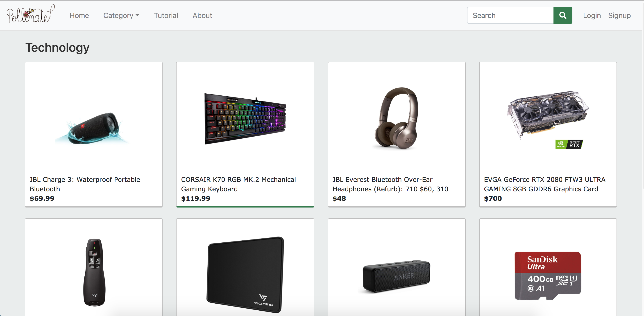
Task: Click the Login link
Action: pyautogui.click(x=592, y=16)
